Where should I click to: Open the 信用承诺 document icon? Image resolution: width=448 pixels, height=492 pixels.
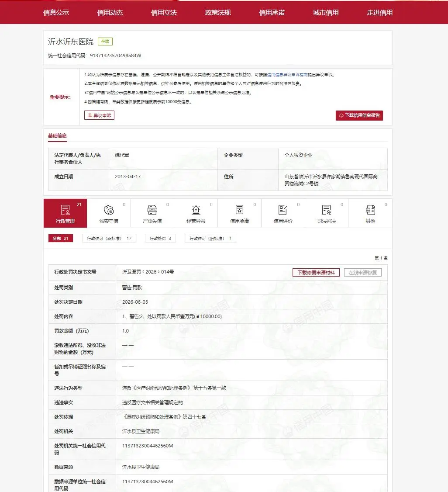click(x=240, y=210)
